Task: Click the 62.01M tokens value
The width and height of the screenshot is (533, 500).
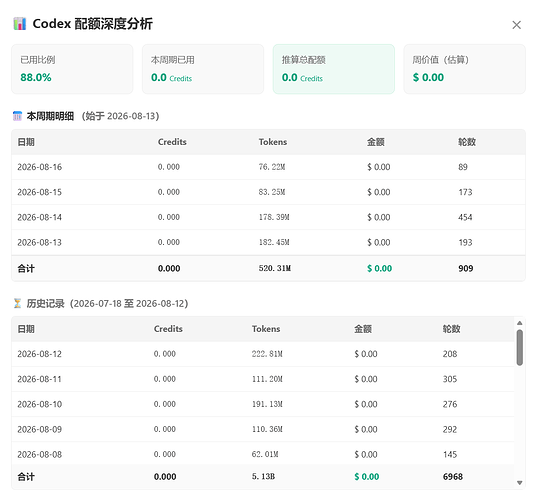Action: pos(265,454)
